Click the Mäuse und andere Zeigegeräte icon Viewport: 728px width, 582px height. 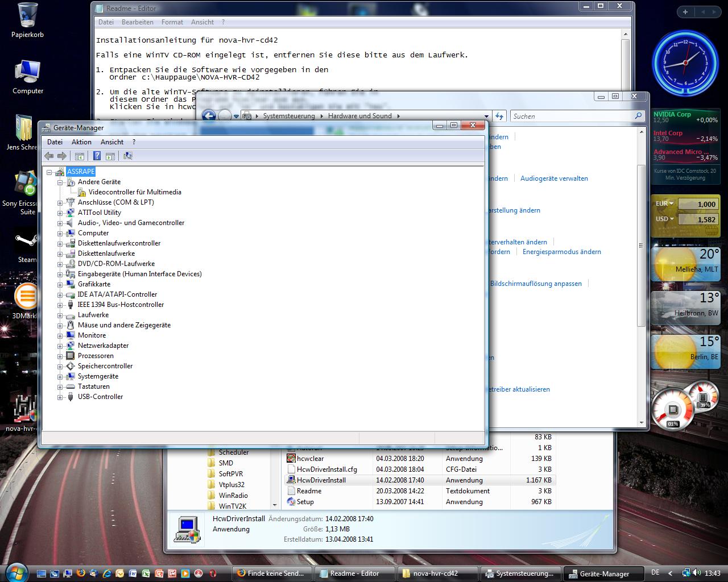point(71,325)
